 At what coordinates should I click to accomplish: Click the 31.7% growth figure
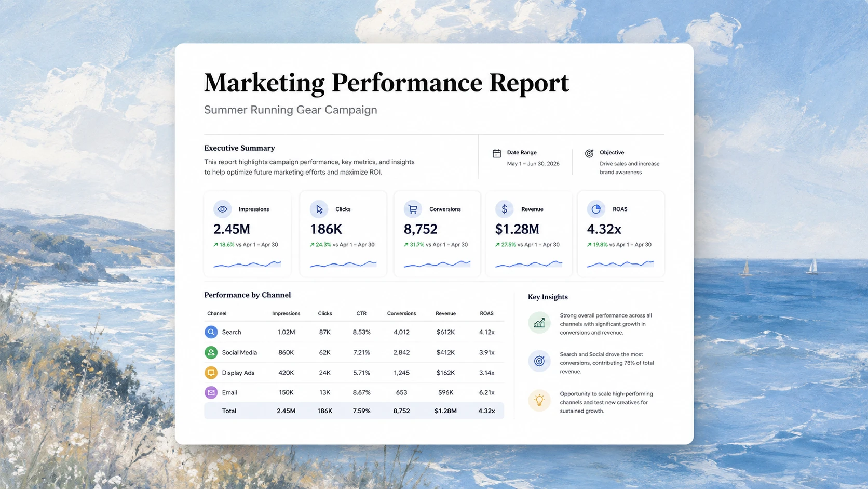[x=417, y=245]
